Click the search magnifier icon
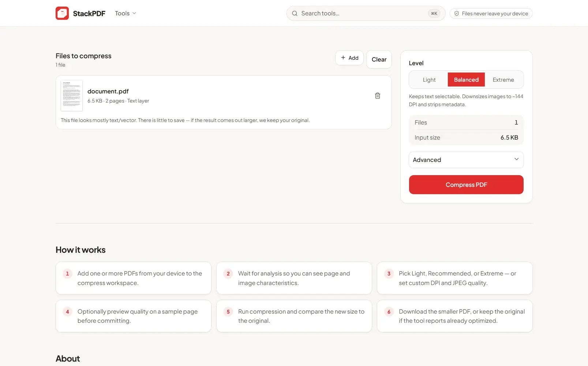Viewport: 588px width, 366px height. (x=295, y=14)
